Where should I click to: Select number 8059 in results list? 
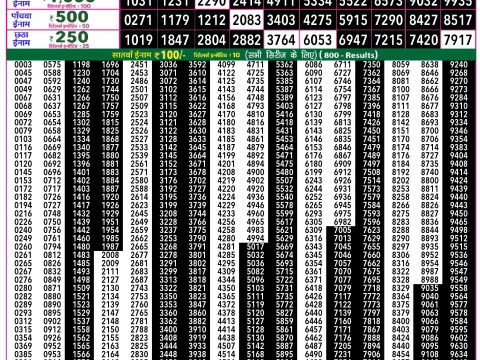pyautogui.click(x=400, y=64)
